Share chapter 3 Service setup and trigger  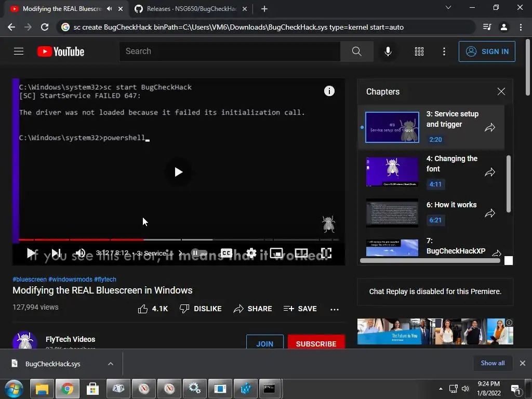[489, 128]
